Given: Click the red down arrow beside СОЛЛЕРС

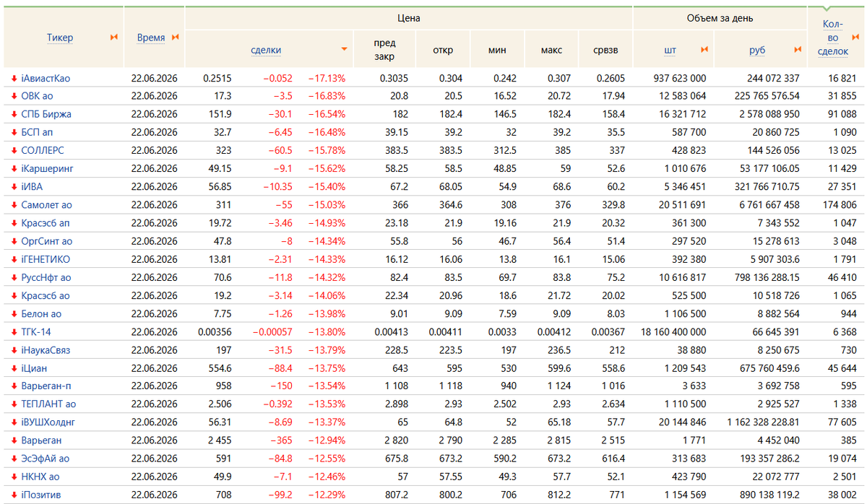Looking at the screenshot, I should click(x=13, y=150).
